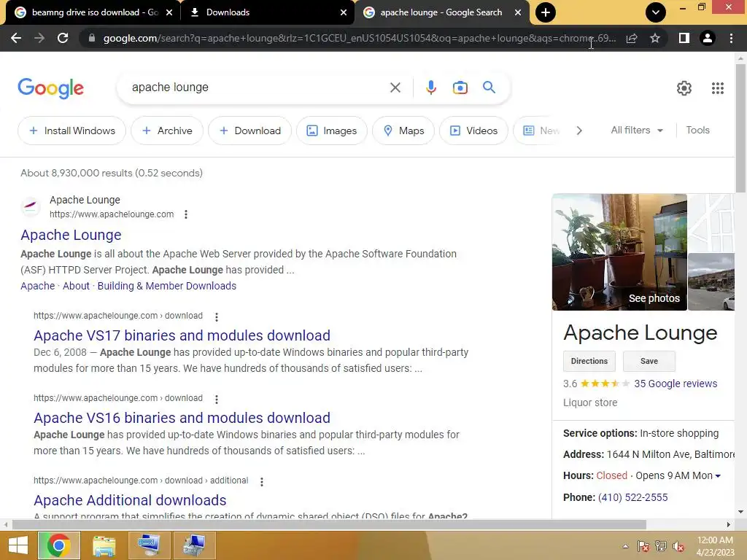The height and width of the screenshot is (560, 747).
Task: Open Chrome's three-dot menu
Action: 731,38
